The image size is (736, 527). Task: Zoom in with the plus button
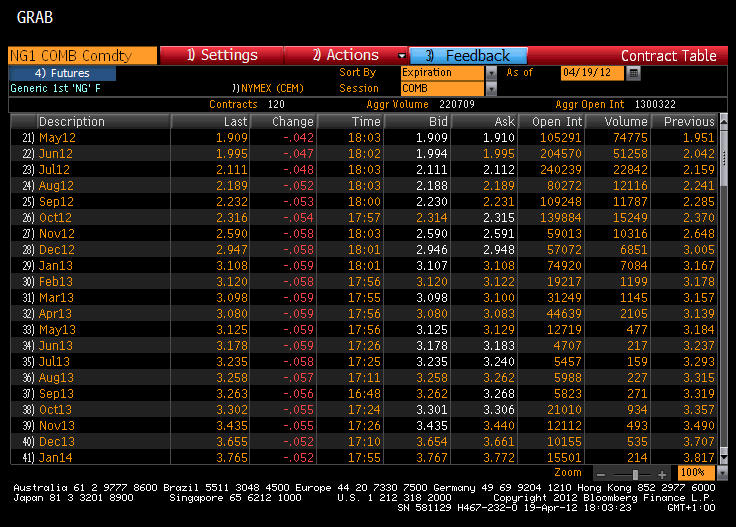tap(662, 474)
